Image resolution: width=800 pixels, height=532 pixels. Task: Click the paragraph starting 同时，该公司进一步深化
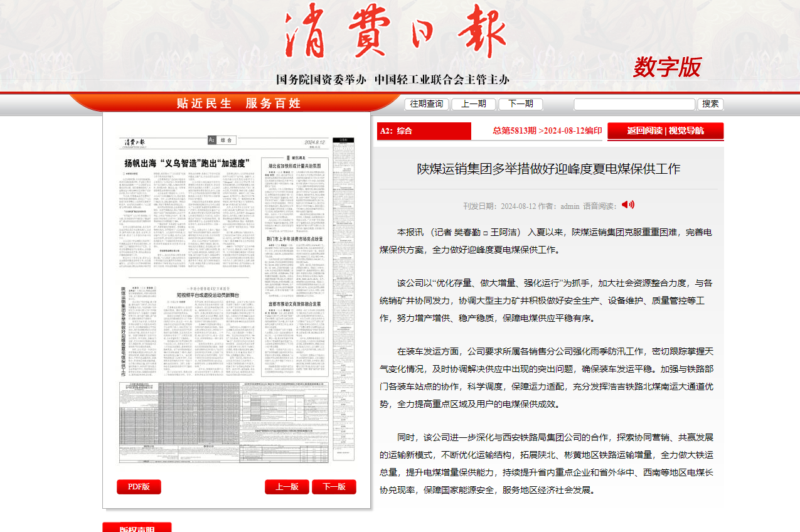[546, 464]
